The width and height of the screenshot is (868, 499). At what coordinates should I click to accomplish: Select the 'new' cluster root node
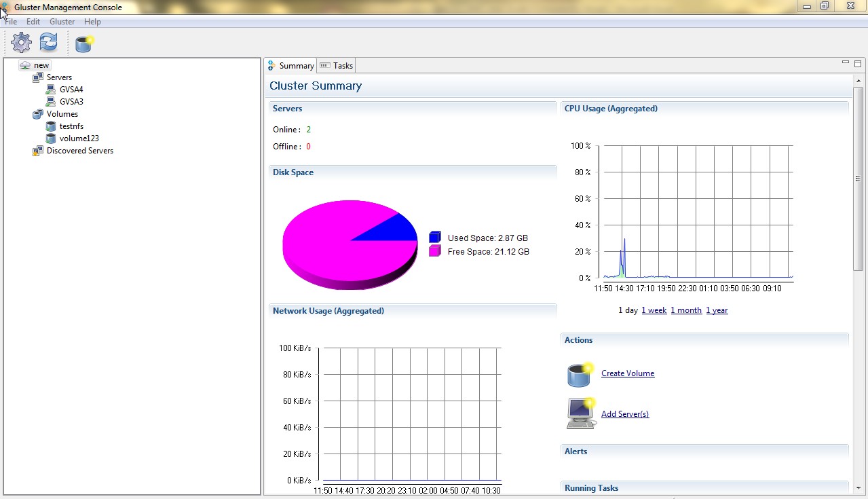pos(41,65)
